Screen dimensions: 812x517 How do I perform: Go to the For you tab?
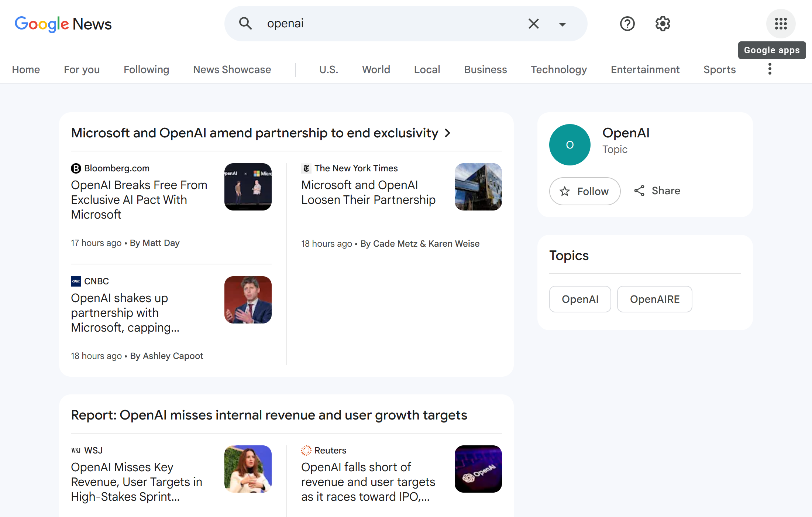pos(82,69)
